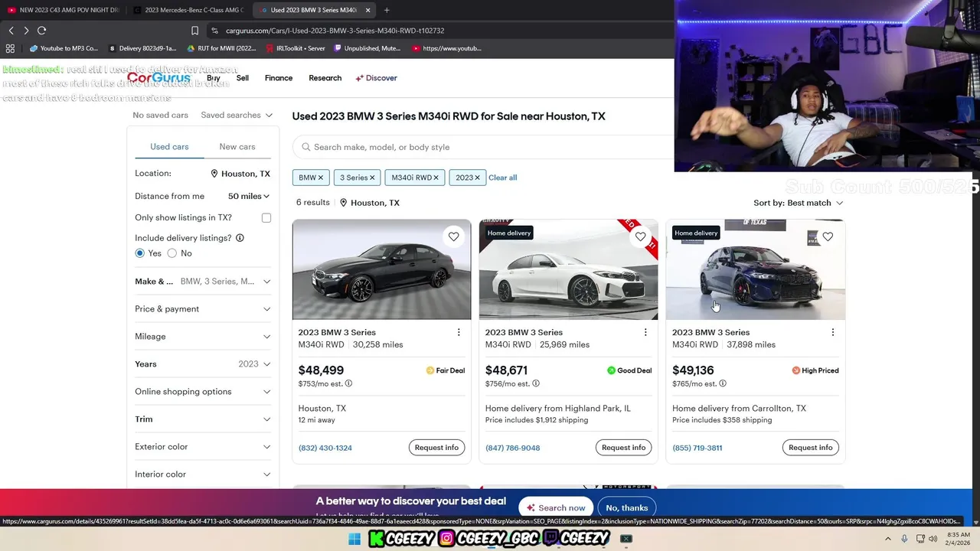Click Request info on Carrollton, TX listing
Screen dimensions: 980x551
(x=810, y=448)
